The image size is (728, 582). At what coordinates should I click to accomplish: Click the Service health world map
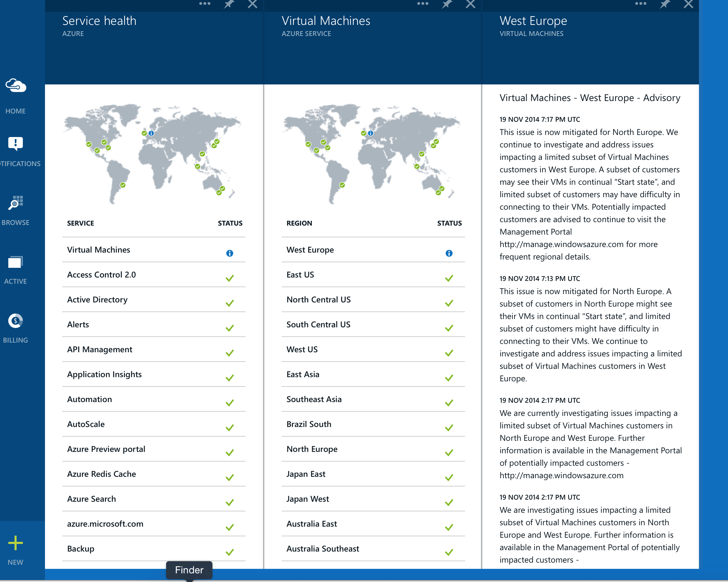(x=152, y=154)
